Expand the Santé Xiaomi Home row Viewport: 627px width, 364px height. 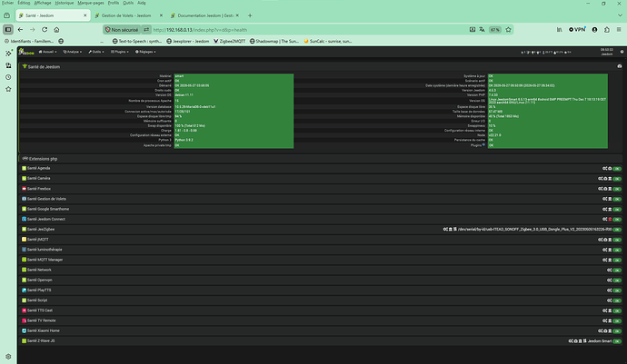(x=320, y=330)
